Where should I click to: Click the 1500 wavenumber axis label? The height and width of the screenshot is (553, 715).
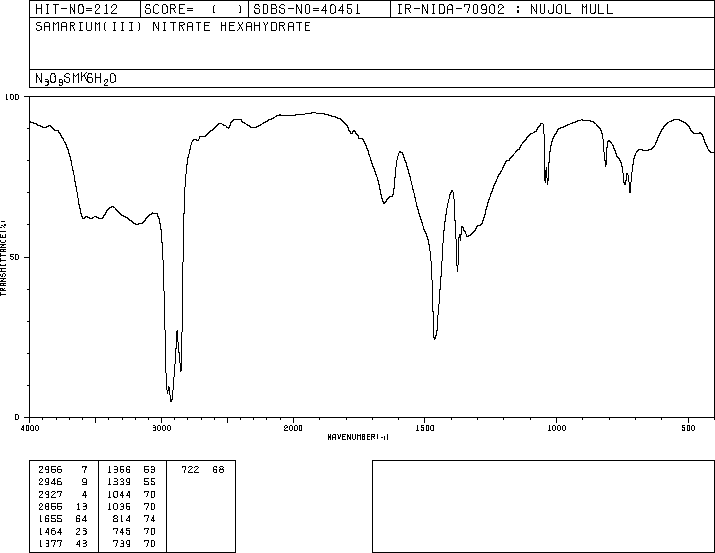[425, 428]
